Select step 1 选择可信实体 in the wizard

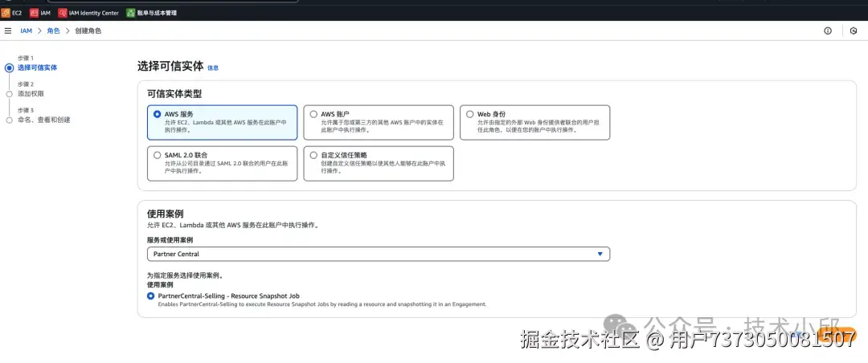point(37,67)
